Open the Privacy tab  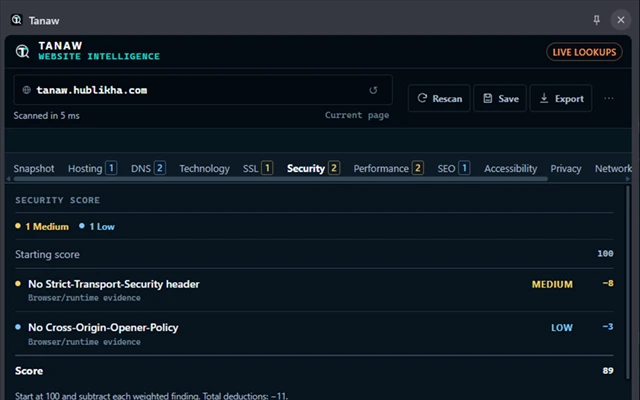pos(566,169)
